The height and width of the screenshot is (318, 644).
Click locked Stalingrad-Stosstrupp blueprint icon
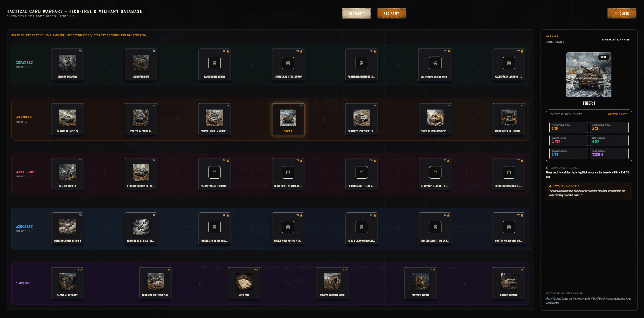tap(288, 63)
